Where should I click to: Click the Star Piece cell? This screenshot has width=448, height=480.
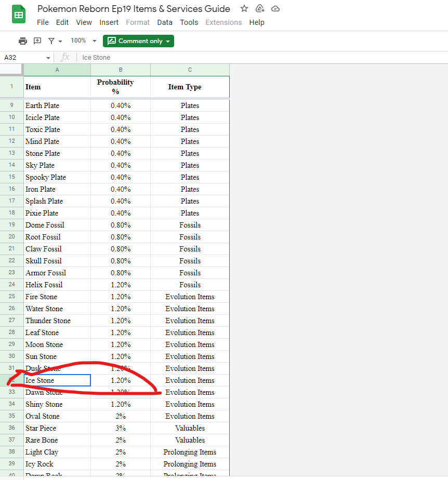tap(57, 428)
